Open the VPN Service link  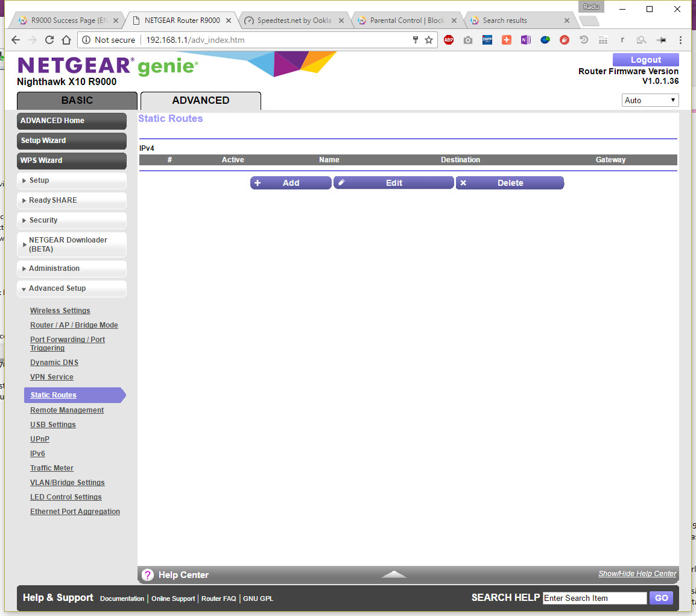coord(52,377)
